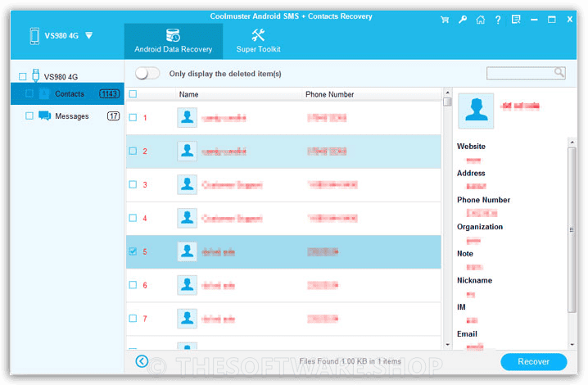588x385 pixels.
Task: Click the Messages count badge 17
Action: pos(113,116)
